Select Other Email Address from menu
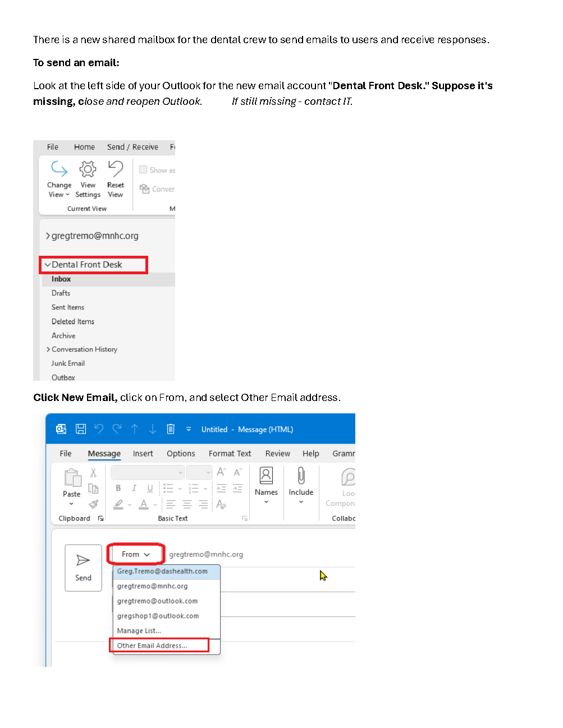The width and height of the screenshot is (563, 728). (x=152, y=646)
